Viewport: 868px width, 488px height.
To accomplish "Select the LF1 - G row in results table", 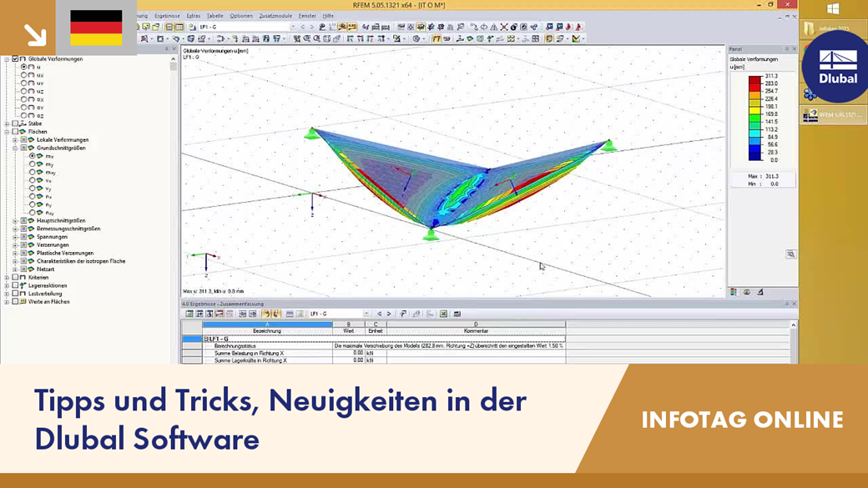I will click(384, 339).
